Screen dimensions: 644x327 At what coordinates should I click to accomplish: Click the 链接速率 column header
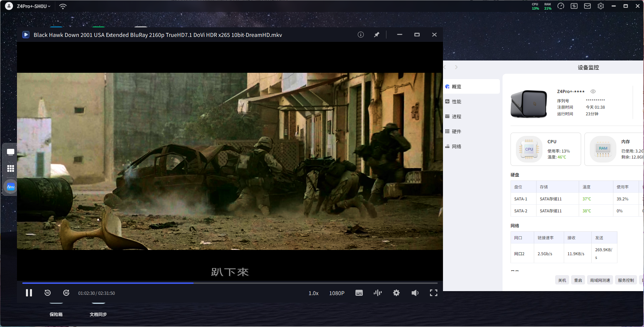point(545,238)
